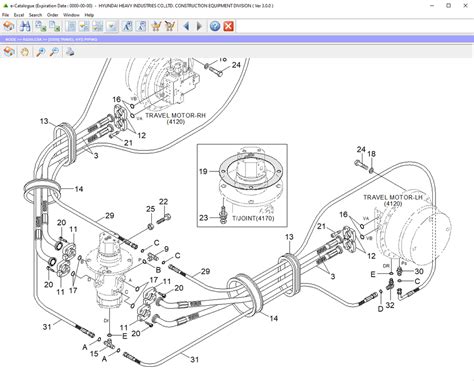The width and height of the screenshot is (474, 381).
Task: Go back with the left arrow icon
Action: pyautogui.click(x=186, y=26)
